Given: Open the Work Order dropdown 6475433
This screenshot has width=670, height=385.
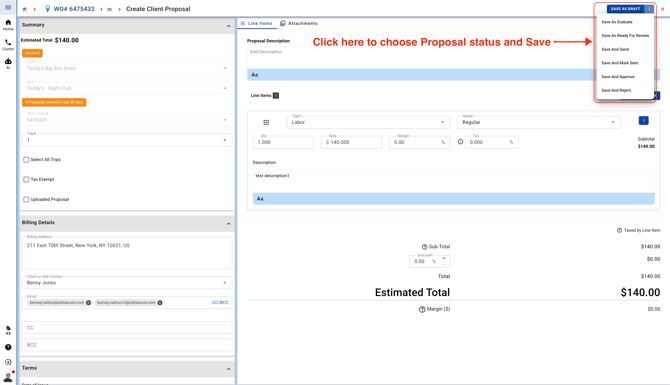Looking at the screenshot, I should [127, 120].
